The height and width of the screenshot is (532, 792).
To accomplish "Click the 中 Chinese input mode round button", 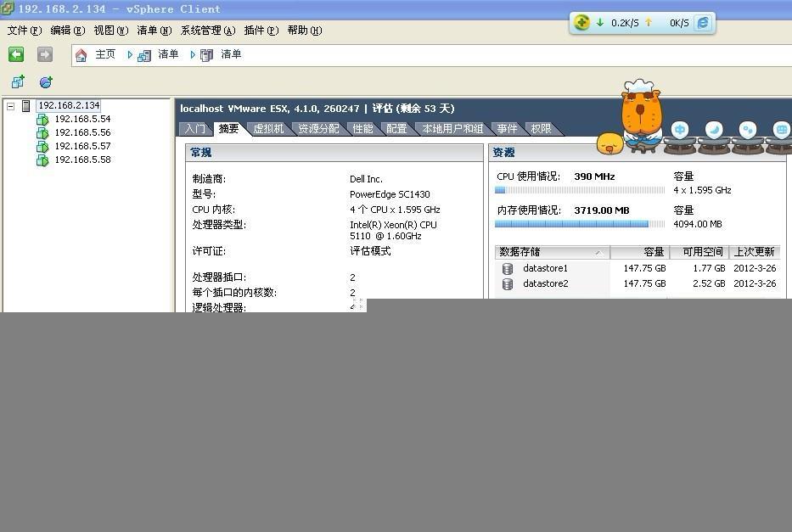I will coord(680,130).
